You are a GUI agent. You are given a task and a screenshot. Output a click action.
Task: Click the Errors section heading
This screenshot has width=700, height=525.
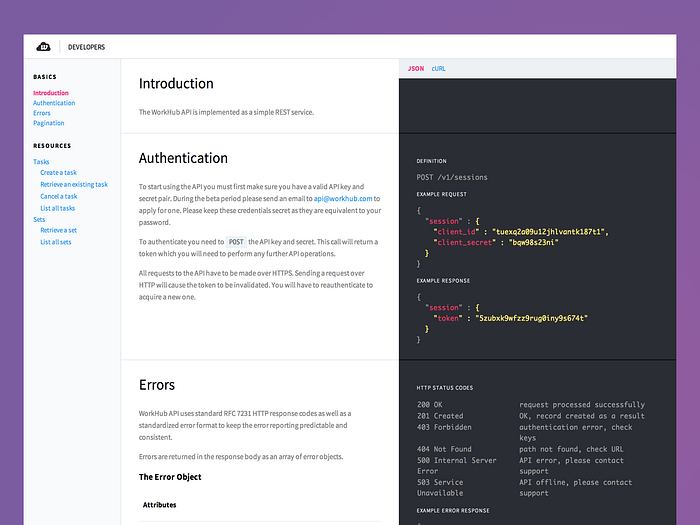pyautogui.click(x=157, y=385)
